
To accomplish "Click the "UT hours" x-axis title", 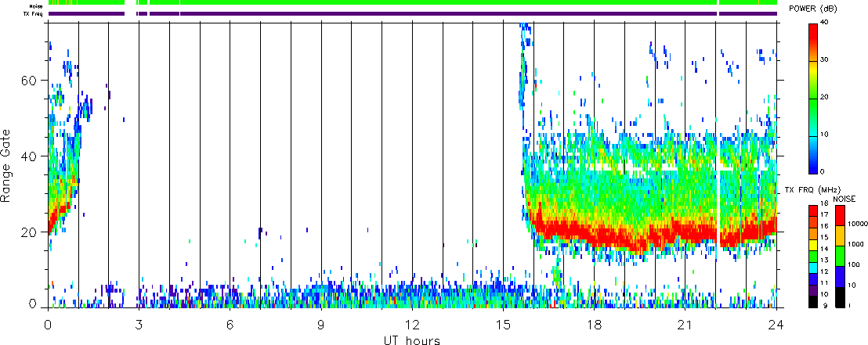I will [x=412, y=340].
